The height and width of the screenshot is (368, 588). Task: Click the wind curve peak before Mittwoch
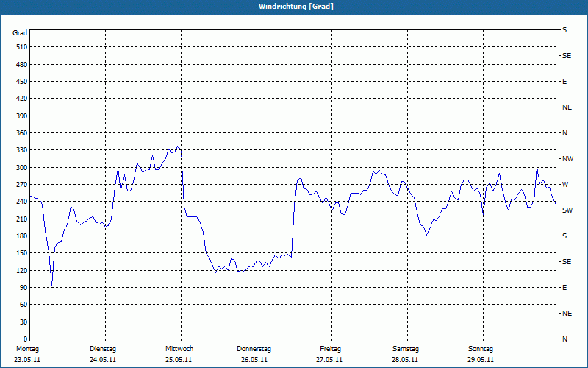(x=178, y=147)
